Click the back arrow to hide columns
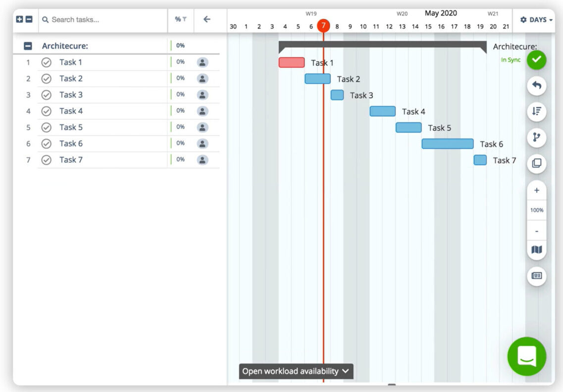Viewport: 563px width, 392px height. (x=207, y=19)
